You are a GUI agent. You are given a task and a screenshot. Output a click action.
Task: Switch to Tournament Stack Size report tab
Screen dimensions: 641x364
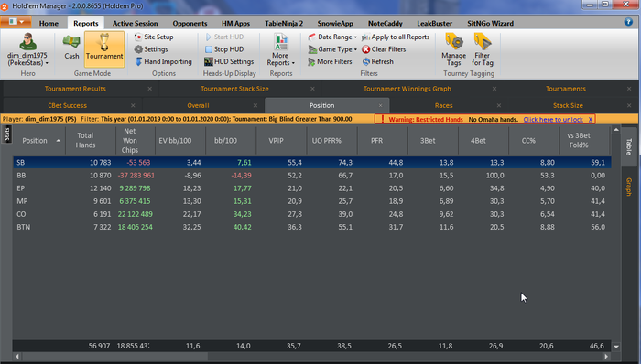[x=234, y=89]
